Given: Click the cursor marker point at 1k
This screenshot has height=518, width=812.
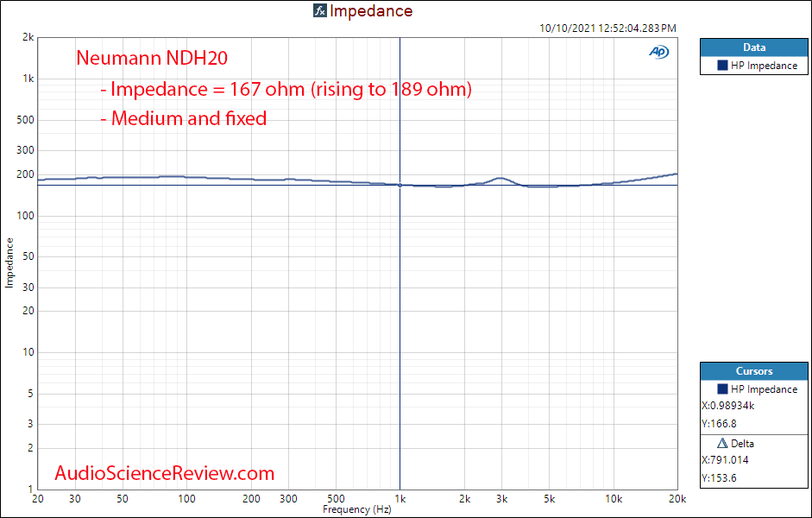Looking at the screenshot, I should (400, 185).
